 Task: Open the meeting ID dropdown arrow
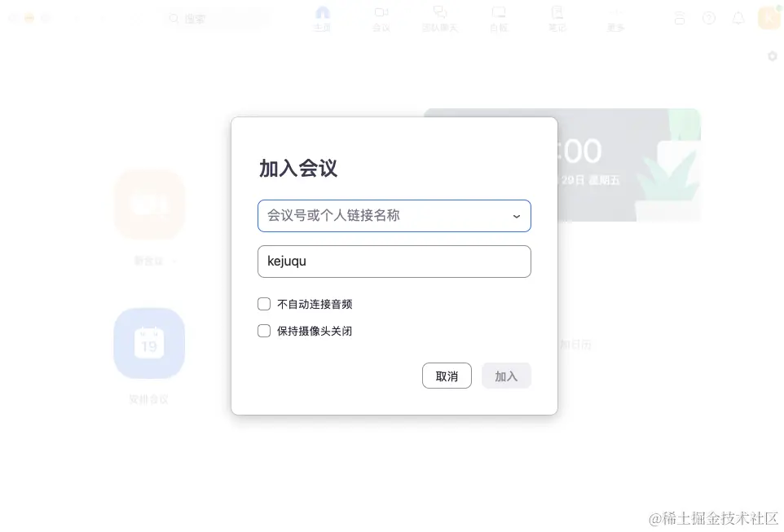[x=517, y=217]
